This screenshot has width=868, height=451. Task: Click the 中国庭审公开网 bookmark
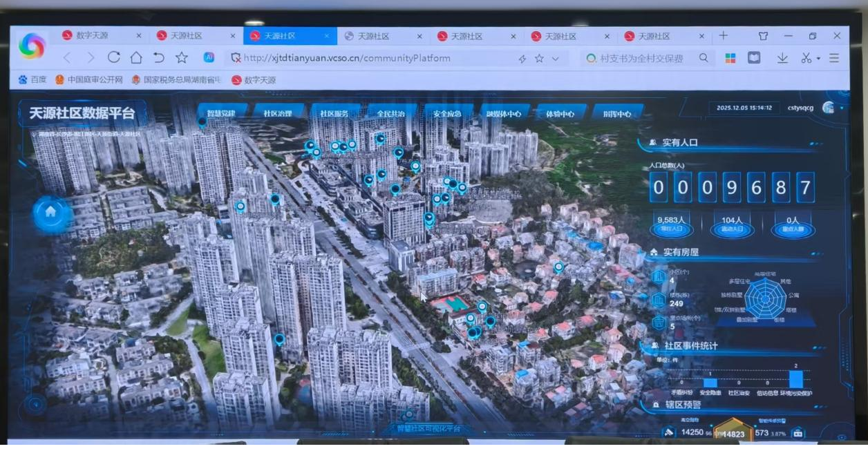coord(89,80)
